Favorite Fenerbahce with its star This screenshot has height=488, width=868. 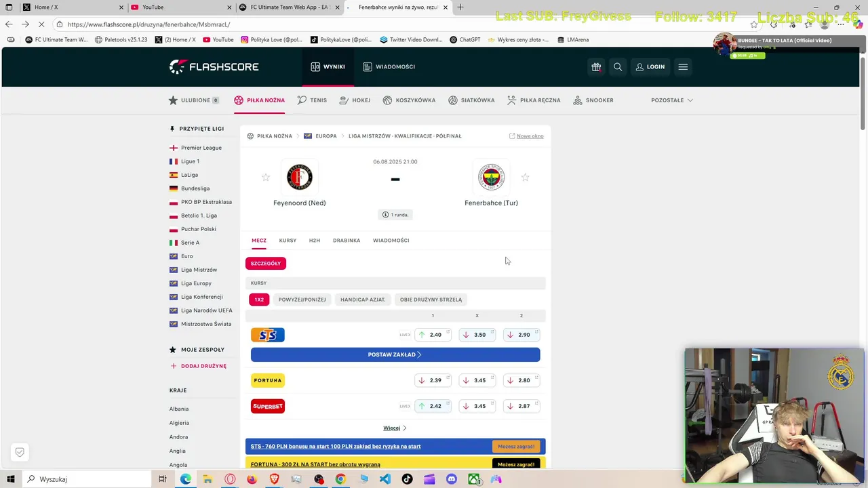coord(525,178)
